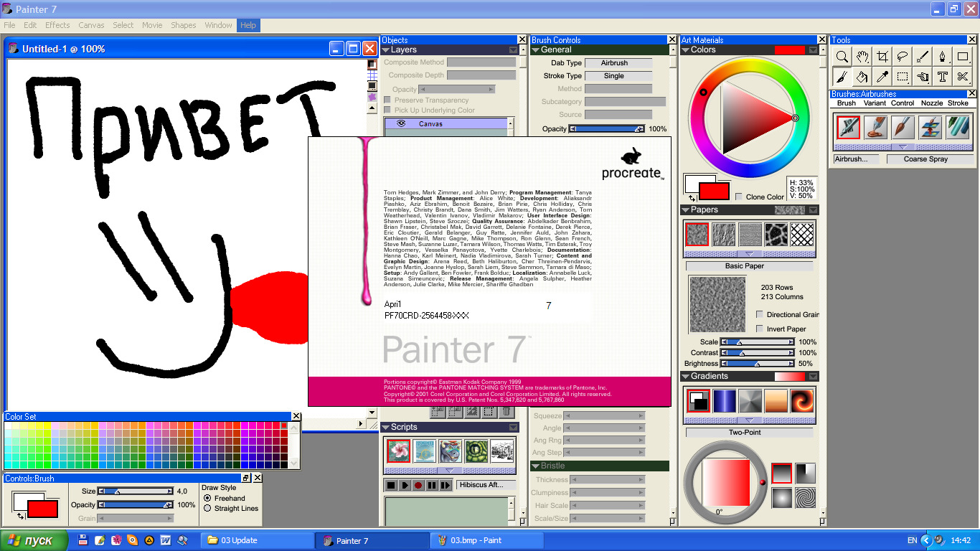Check the Invert Paper option

tap(760, 329)
